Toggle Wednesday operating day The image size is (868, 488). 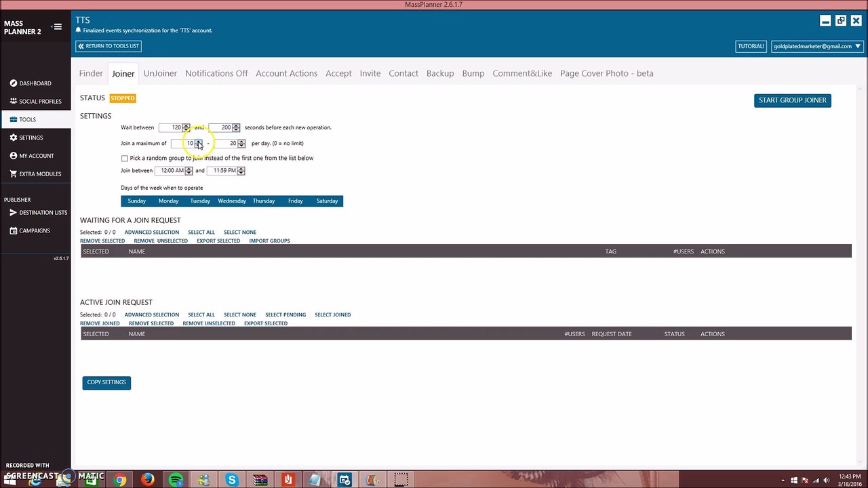click(232, 201)
